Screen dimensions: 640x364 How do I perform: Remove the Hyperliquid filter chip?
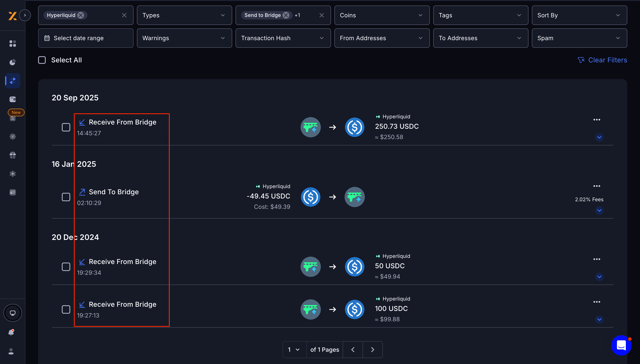pyautogui.click(x=80, y=15)
